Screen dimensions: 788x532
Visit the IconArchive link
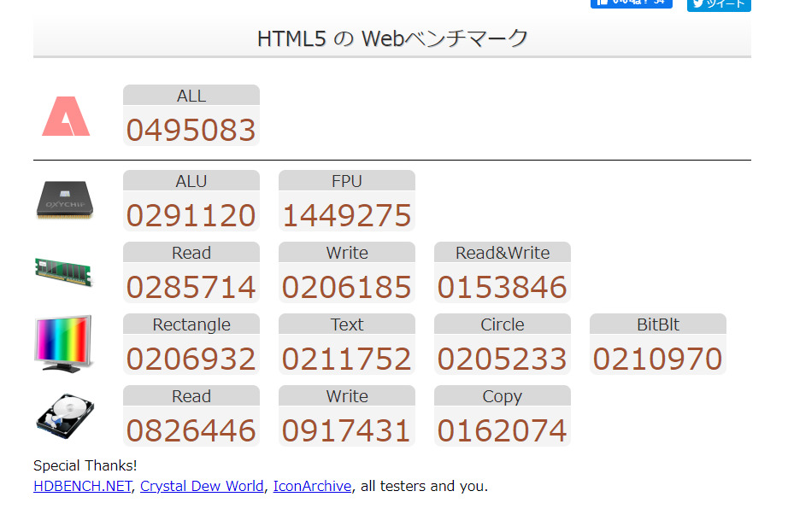coord(312,486)
